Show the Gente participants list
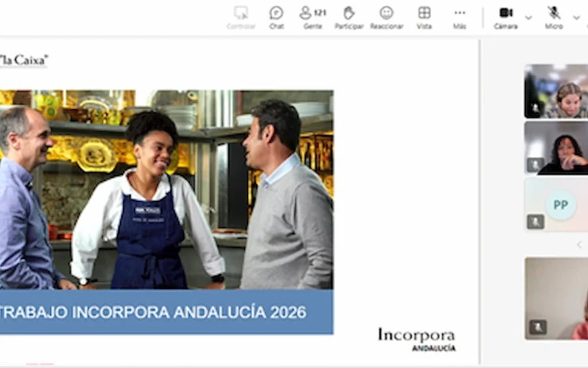588x368 pixels. click(x=312, y=17)
